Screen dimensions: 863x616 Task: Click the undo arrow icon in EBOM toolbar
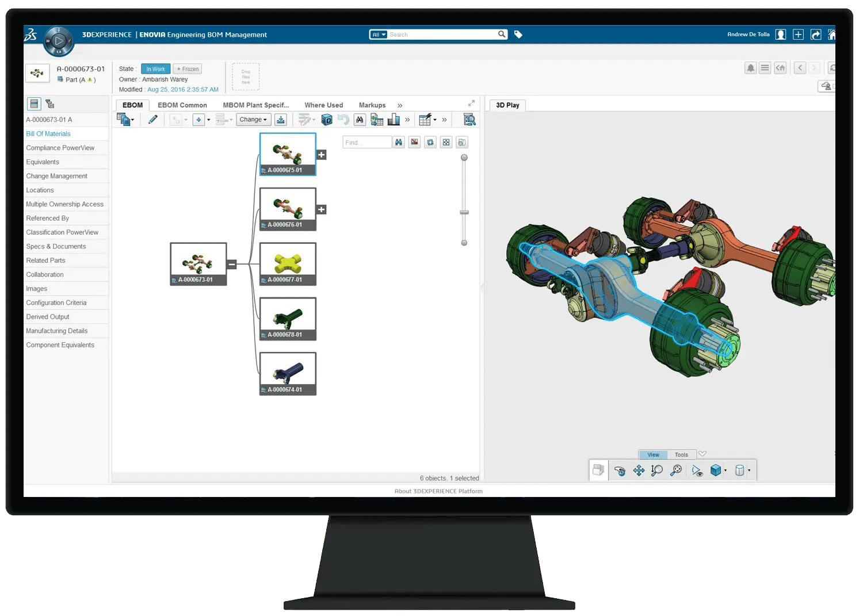[343, 119]
